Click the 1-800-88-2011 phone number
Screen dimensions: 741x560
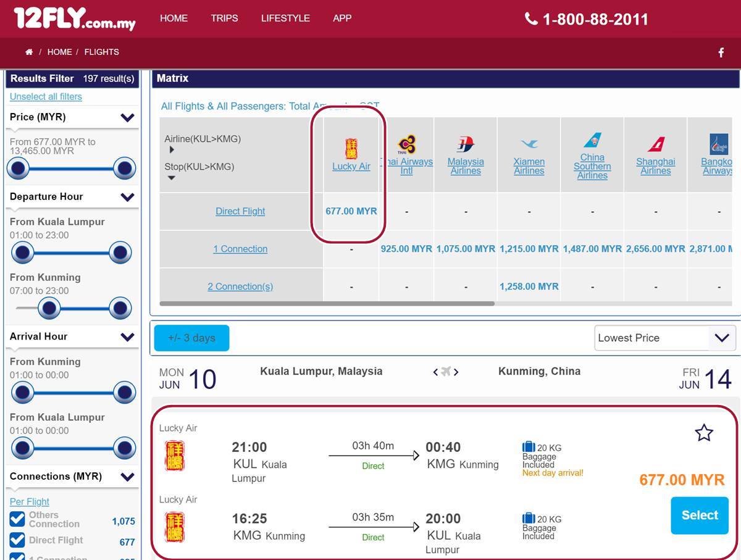[x=595, y=20]
